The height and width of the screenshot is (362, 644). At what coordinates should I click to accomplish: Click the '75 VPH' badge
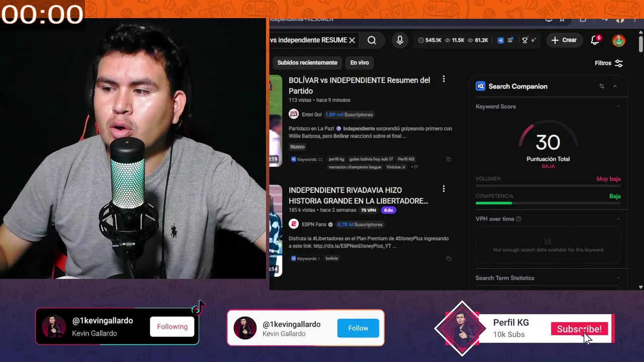[369, 210]
